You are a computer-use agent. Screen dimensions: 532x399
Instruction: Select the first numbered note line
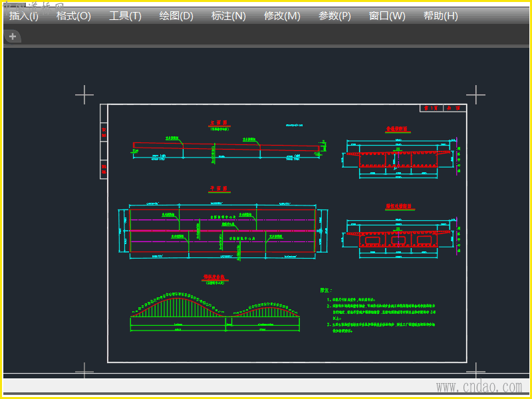351,300
